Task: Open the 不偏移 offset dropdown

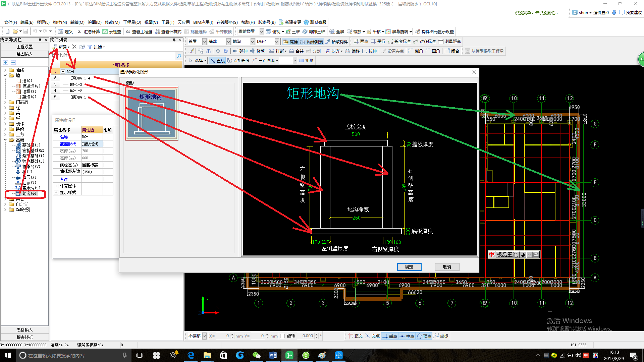Action: tap(204, 336)
